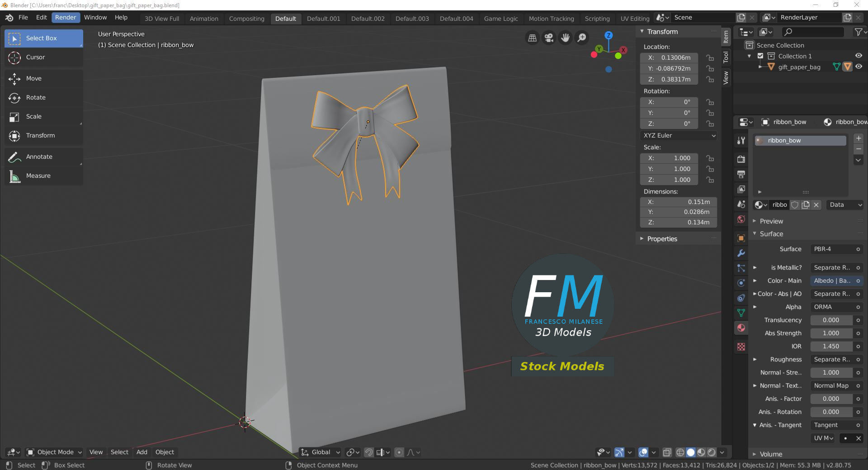Open the viewport Add menu
This screenshot has width=868, height=470.
point(142,452)
